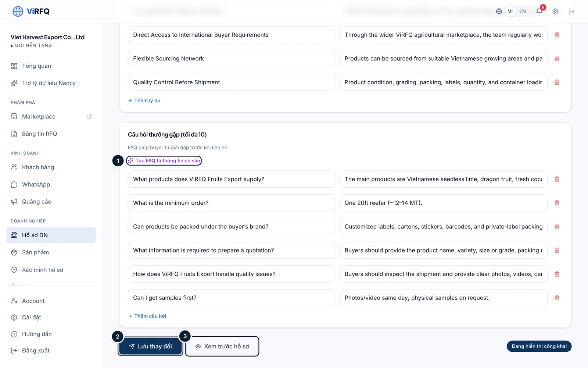Image resolution: width=588 pixels, height=368 pixels.
Task: Edit Direct Access to International Buyer title field
Action: [232, 35]
